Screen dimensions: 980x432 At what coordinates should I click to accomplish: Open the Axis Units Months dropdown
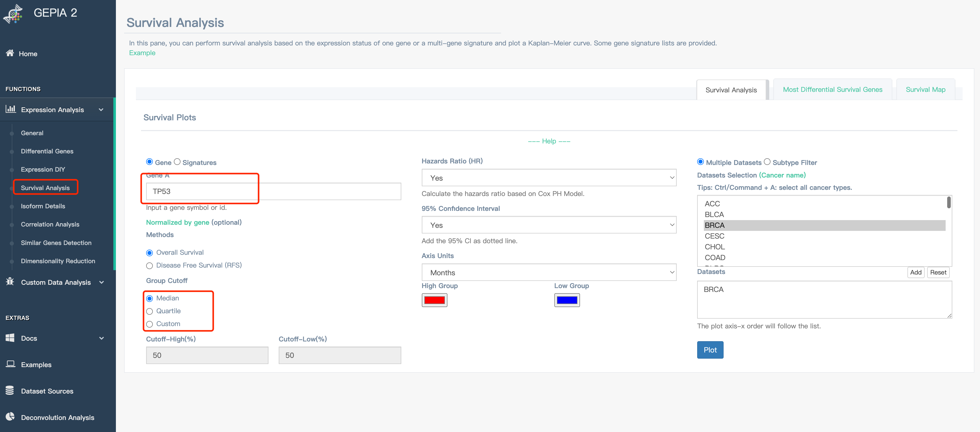click(548, 272)
